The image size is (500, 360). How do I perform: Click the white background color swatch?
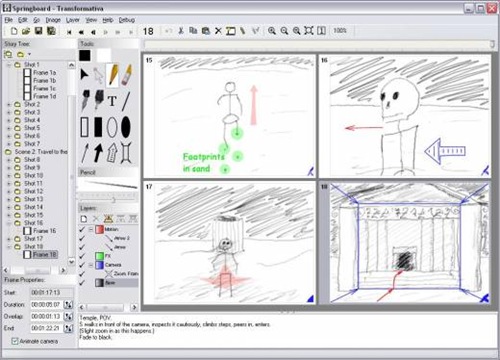click(104, 55)
